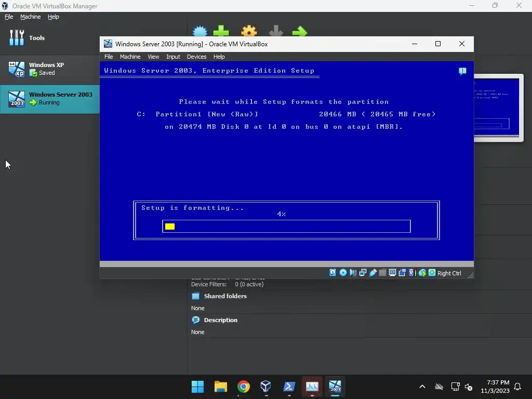Viewport: 532px width, 399px height.
Task: Open Settings gear icon in Manager toolbar
Action: click(249, 31)
